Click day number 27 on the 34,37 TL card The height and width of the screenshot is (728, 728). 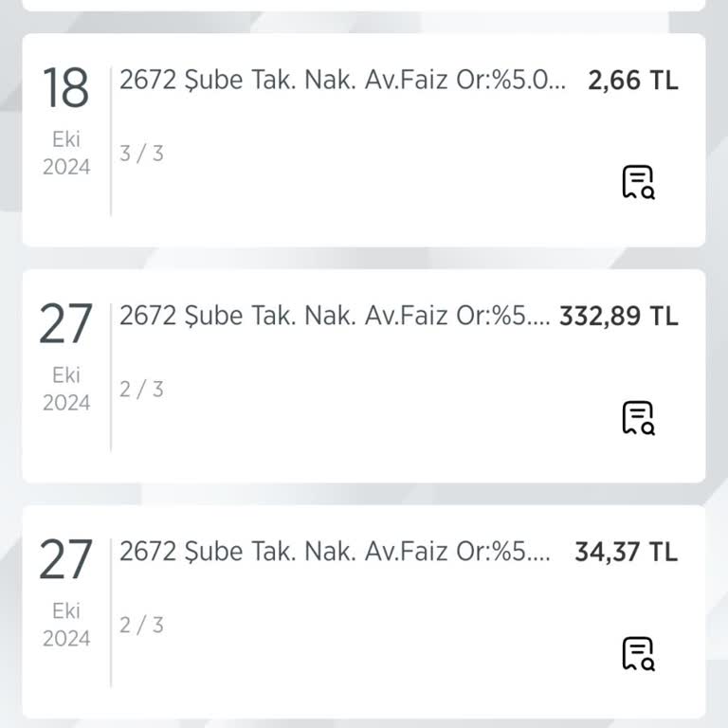[65, 561]
